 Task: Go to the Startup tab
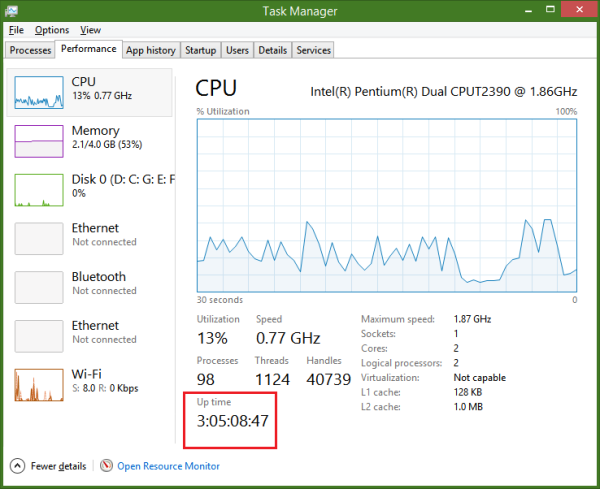[x=201, y=50]
